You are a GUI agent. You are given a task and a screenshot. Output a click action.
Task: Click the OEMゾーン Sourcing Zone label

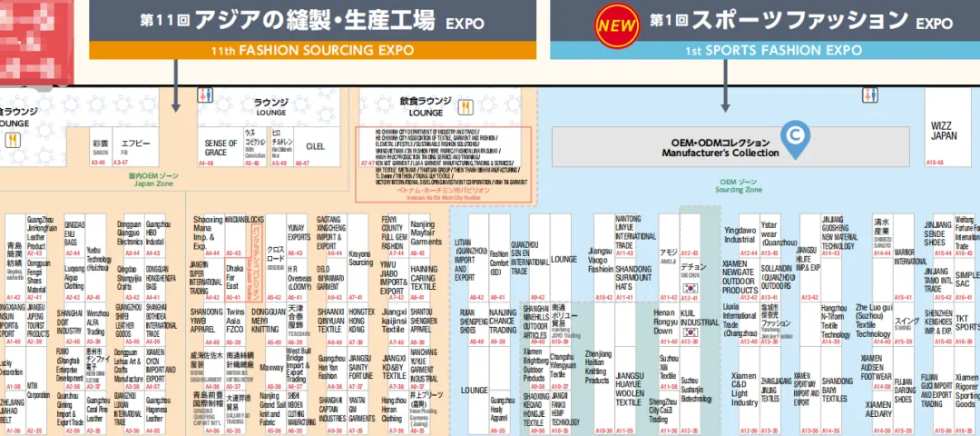click(739, 185)
